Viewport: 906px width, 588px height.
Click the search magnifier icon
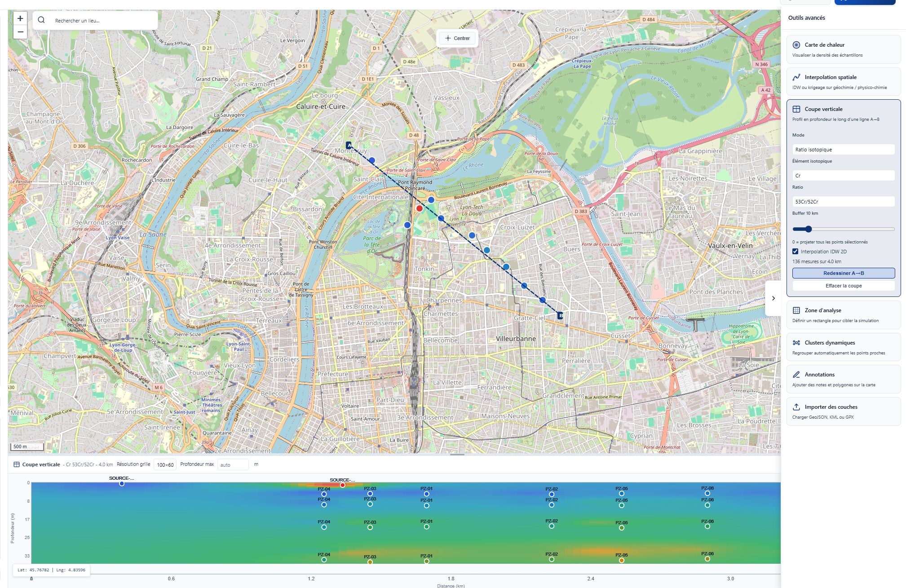point(41,20)
